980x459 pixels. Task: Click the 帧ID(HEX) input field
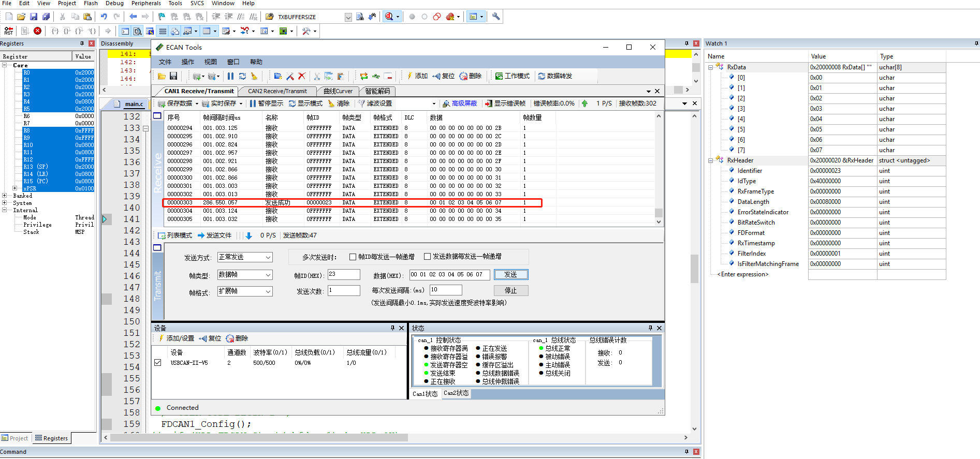344,274
